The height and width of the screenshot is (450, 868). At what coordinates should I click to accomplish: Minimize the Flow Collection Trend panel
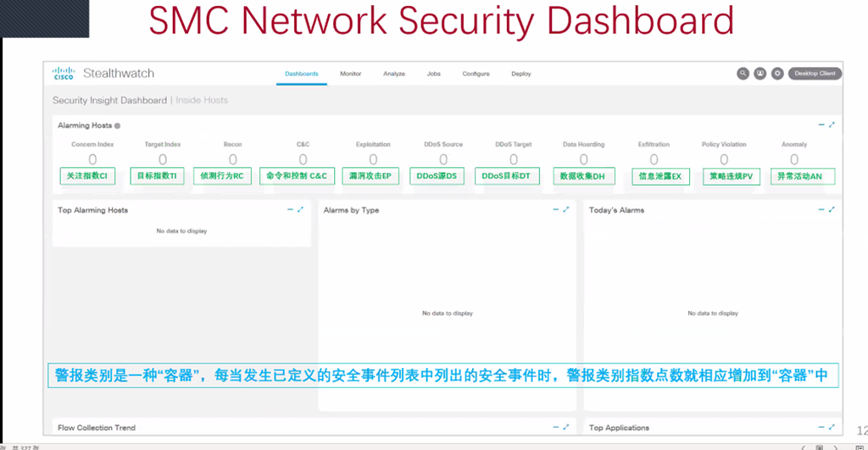pyautogui.click(x=556, y=427)
